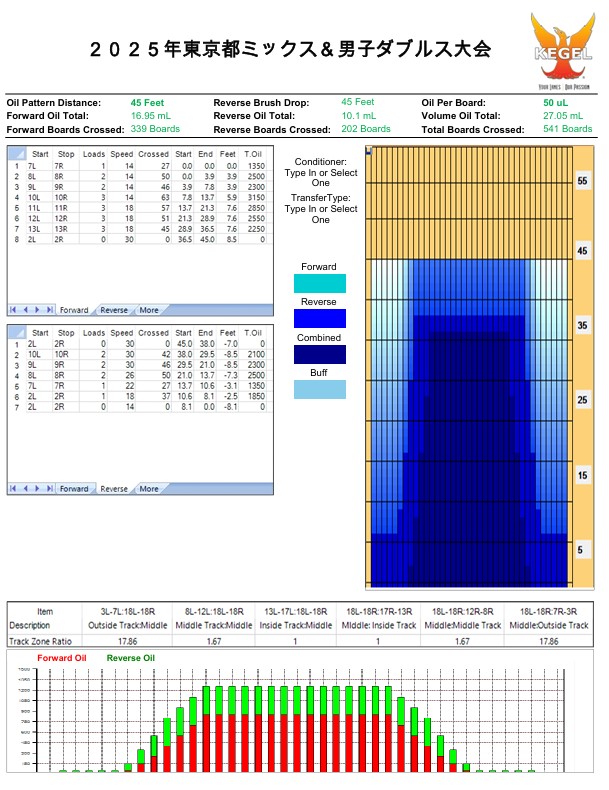This screenshot has width=609, height=790.
Task: Click T.Oil column header in reverse table
Action: pos(253,333)
